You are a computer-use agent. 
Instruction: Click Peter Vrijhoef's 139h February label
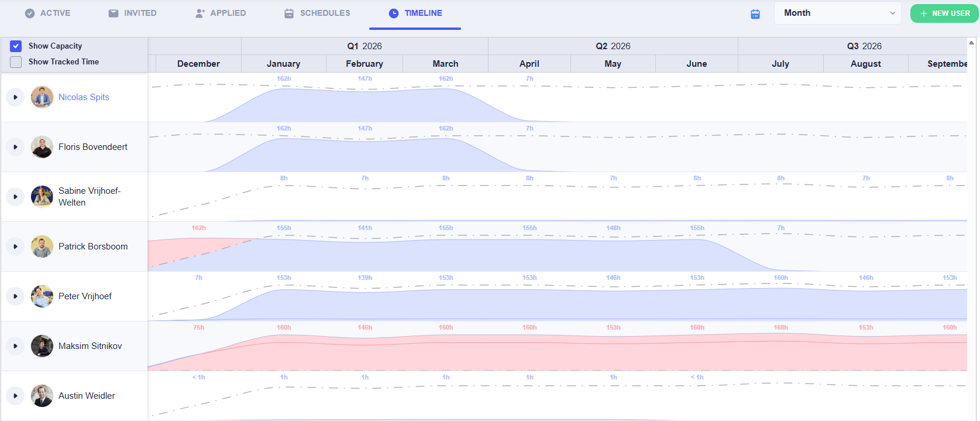point(365,278)
